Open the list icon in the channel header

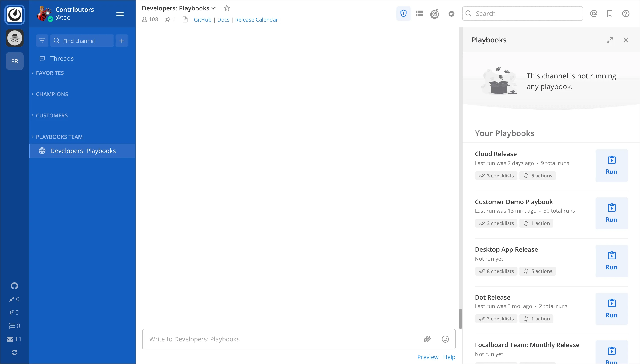[419, 14]
